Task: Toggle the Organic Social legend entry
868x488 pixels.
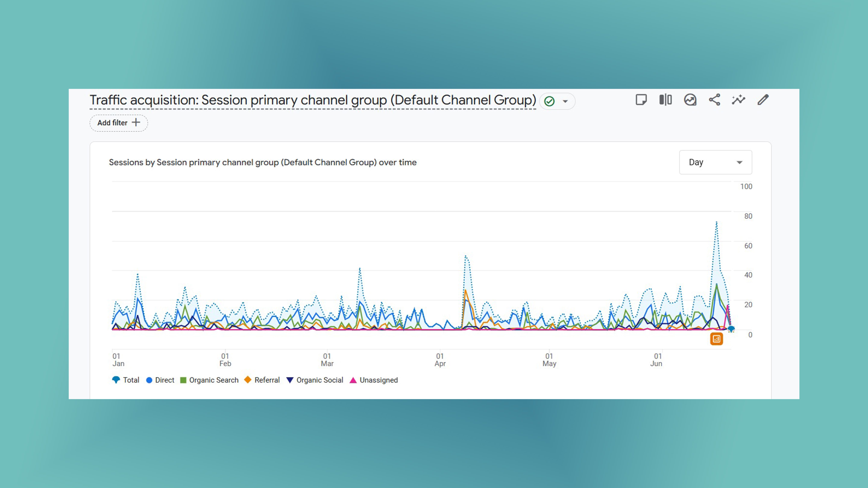Action: [x=315, y=380]
